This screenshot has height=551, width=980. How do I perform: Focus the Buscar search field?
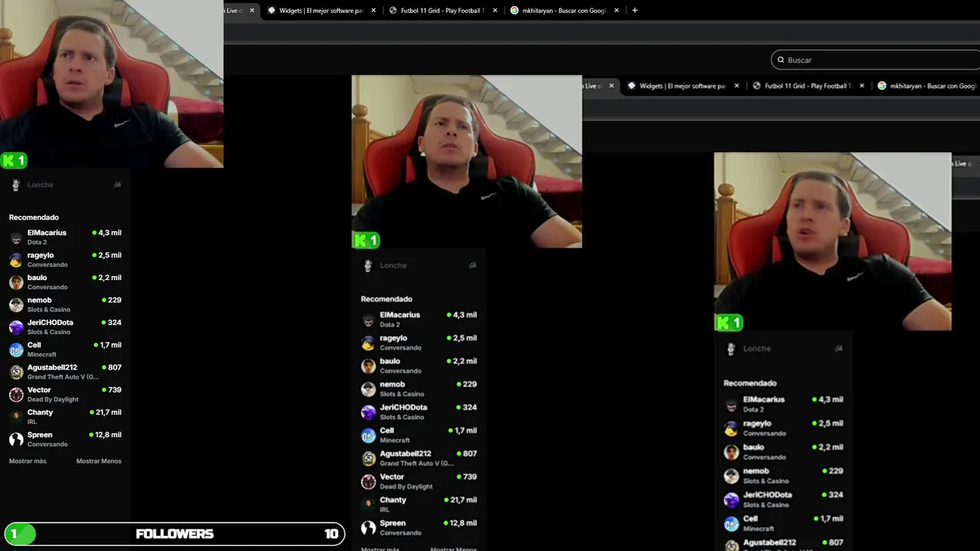(875, 60)
